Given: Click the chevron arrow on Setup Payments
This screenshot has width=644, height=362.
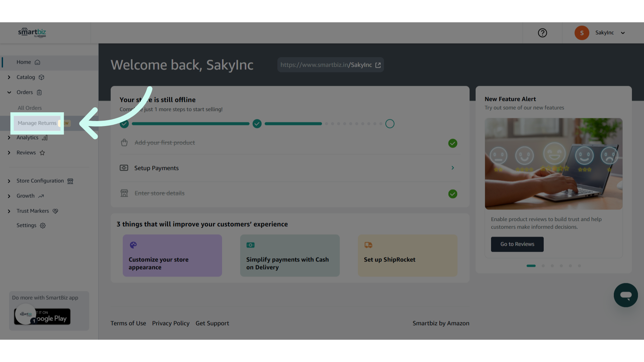Looking at the screenshot, I should point(452,168).
